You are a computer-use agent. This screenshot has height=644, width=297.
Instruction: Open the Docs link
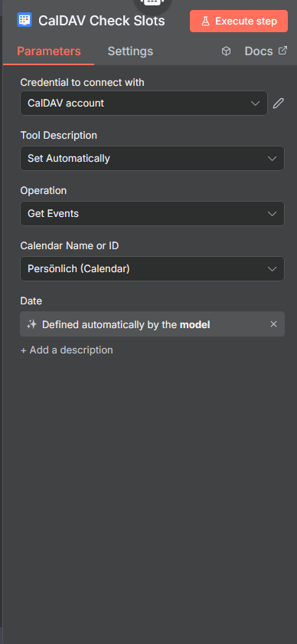coord(266,51)
